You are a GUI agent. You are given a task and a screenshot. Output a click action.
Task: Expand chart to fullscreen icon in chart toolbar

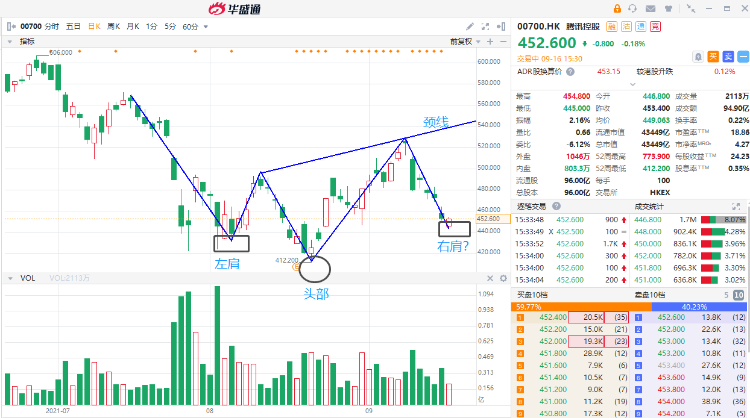click(x=485, y=27)
